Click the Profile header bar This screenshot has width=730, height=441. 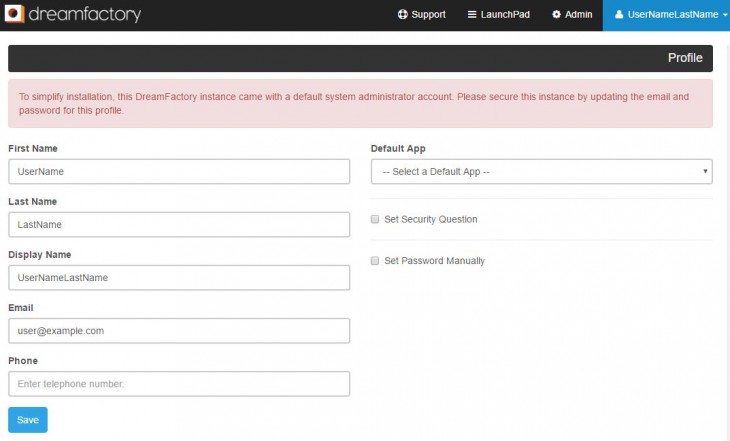click(x=360, y=58)
